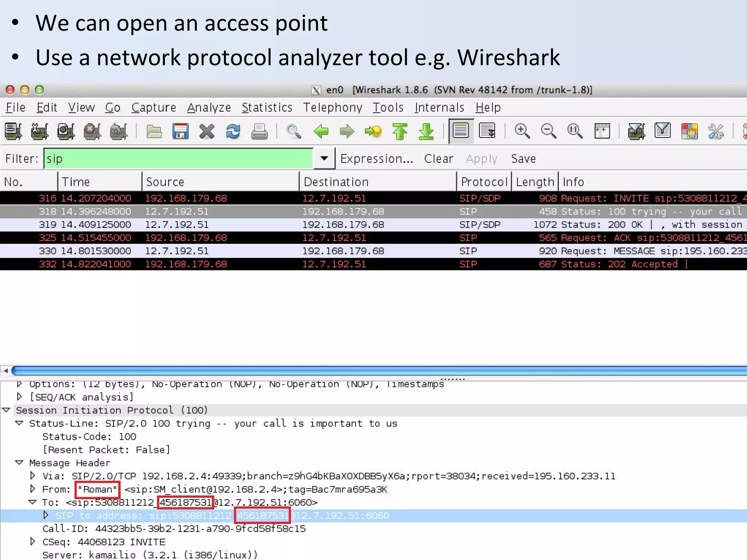
Task: Click the Print packets icon
Action: [259, 132]
